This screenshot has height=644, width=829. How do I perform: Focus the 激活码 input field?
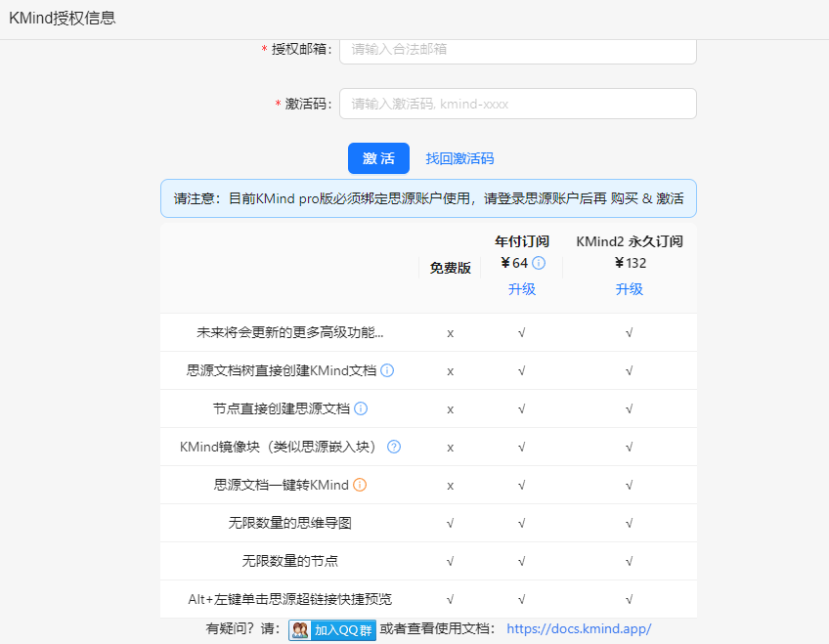[517, 104]
